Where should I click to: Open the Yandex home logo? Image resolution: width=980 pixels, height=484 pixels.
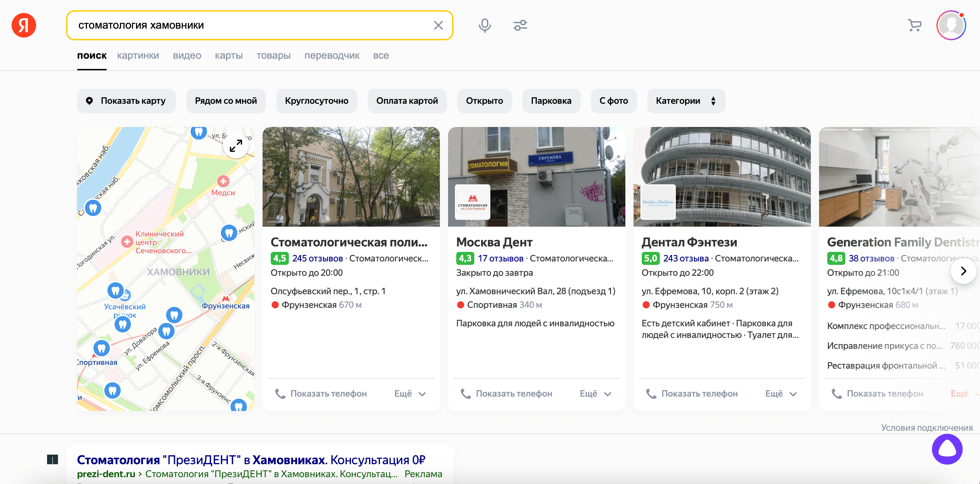click(24, 25)
